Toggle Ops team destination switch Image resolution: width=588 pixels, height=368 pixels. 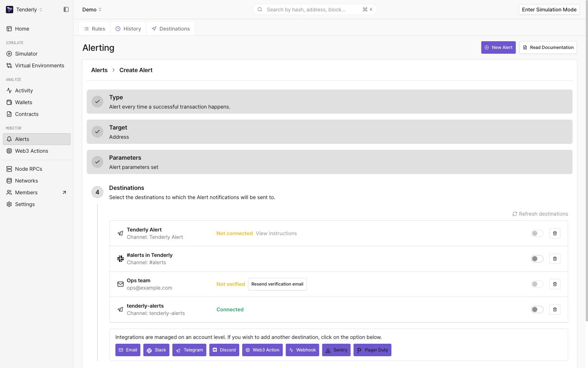(537, 284)
